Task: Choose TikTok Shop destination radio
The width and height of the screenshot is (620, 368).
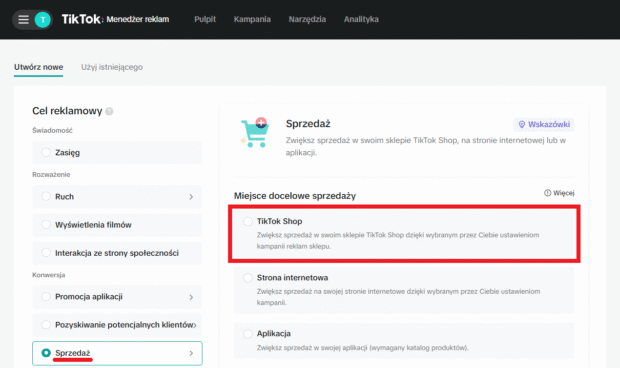Action: pyautogui.click(x=248, y=221)
